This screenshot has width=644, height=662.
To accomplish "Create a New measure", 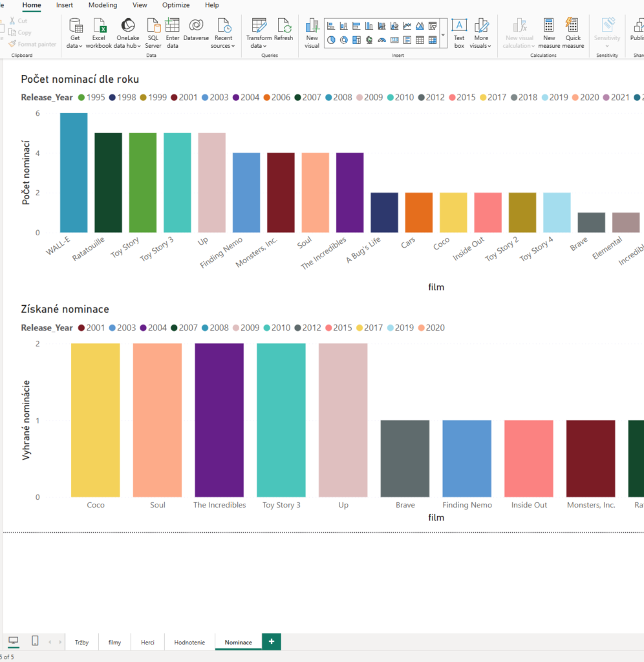I will click(x=549, y=34).
